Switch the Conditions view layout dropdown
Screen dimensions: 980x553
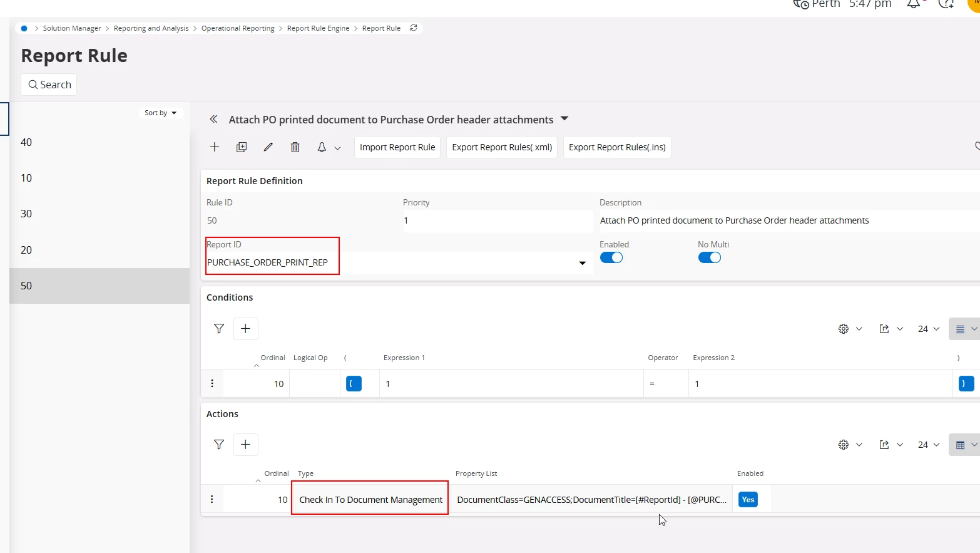(x=964, y=329)
